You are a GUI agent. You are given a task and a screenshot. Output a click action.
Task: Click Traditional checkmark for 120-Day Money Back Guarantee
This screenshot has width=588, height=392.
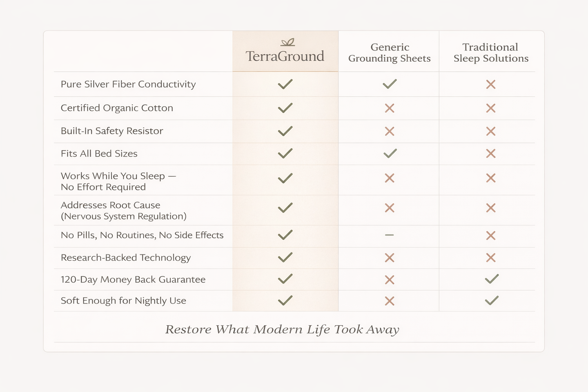(x=492, y=279)
